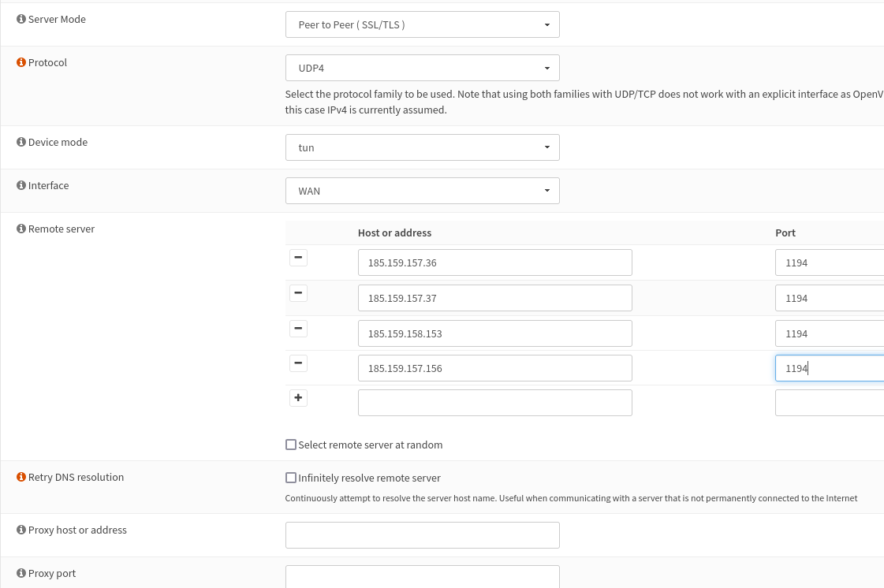Screen dimensions: 884x588
Task: Enable Infinitely resolve remote server
Action: click(x=291, y=478)
